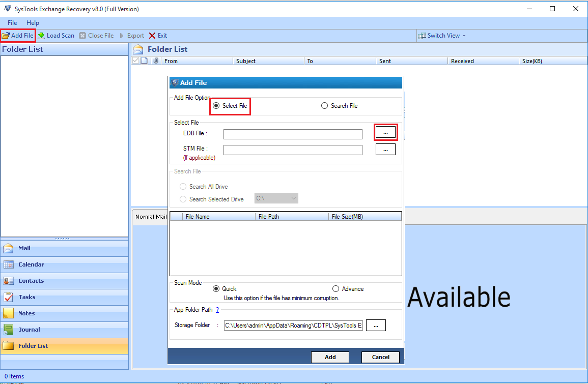Open the File menu

(12, 23)
